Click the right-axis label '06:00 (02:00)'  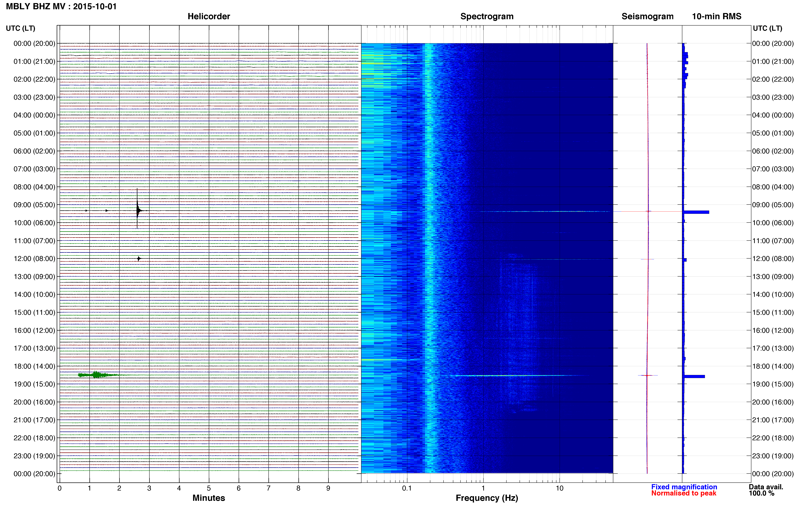pyautogui.click(x=773, y=151)
